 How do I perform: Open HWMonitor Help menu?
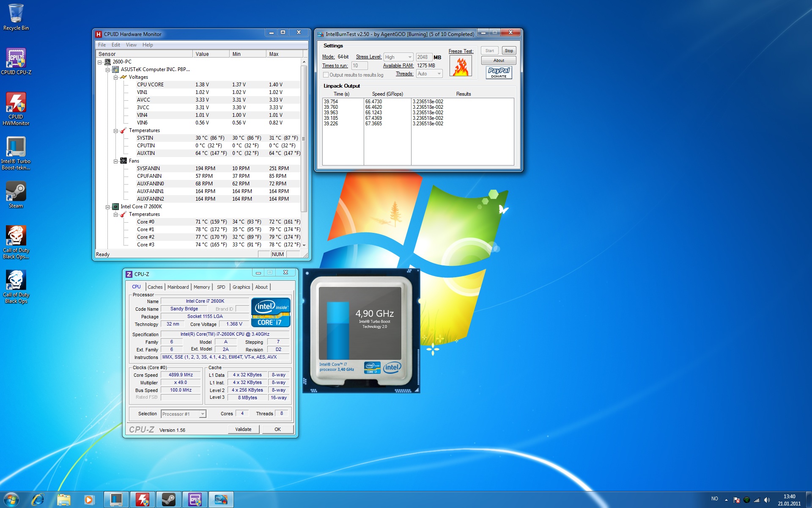[148, 45]
